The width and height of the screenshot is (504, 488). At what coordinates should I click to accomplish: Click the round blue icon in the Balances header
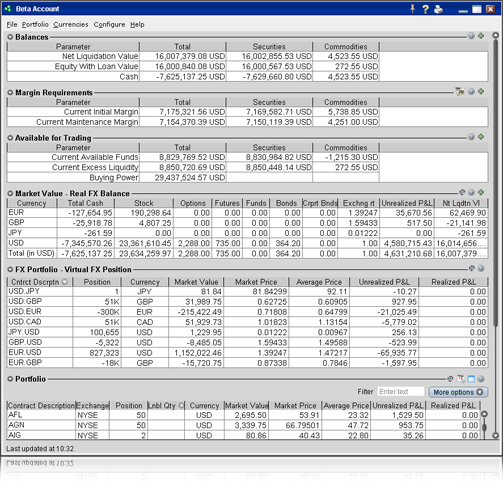[x=471, y=36]
